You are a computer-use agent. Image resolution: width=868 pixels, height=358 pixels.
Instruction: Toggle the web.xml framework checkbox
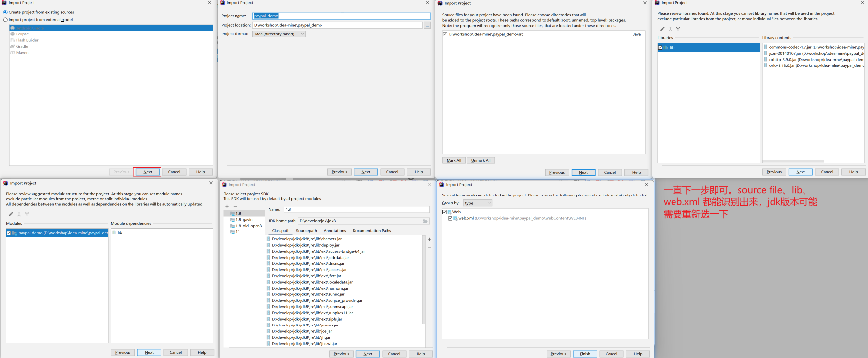[x=450, y=218]
